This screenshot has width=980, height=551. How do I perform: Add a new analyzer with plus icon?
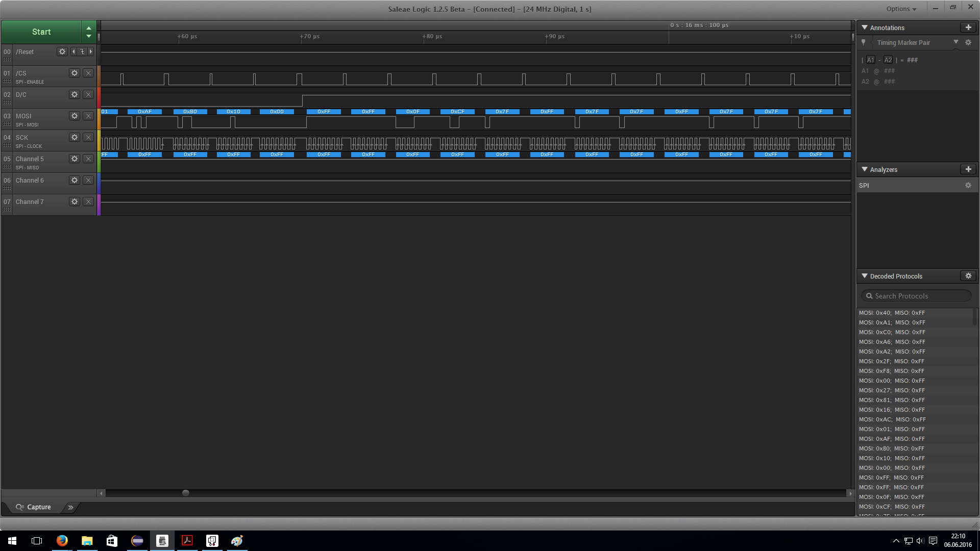click(x=968, y=169)
